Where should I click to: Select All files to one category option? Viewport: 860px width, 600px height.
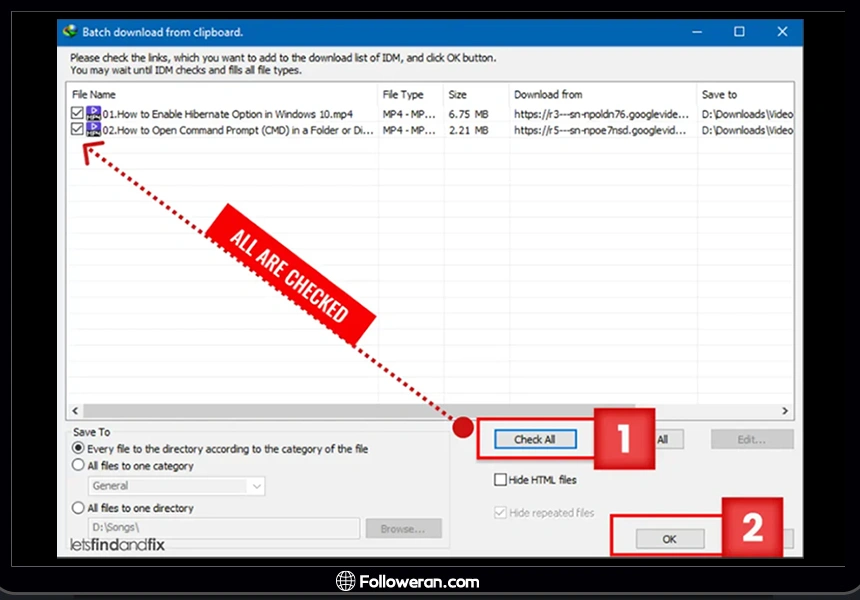(79, 465)
